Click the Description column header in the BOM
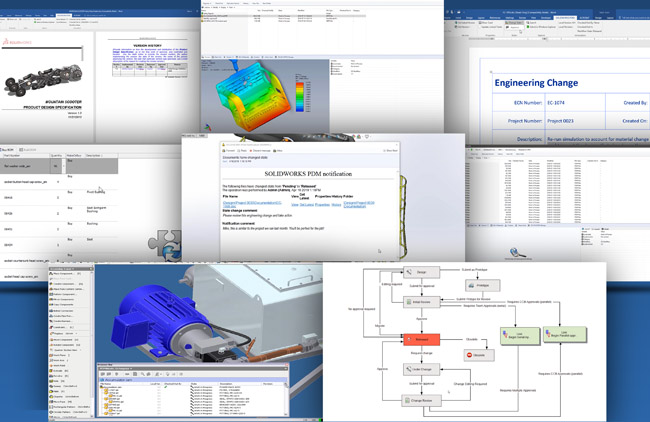The height and width of the screenshot is (422, 650). click(x=101, y=155)
